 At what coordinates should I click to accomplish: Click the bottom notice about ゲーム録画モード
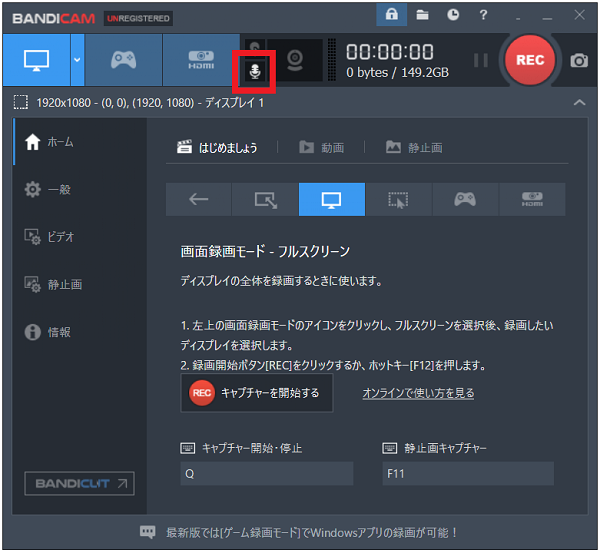(311, 532)
